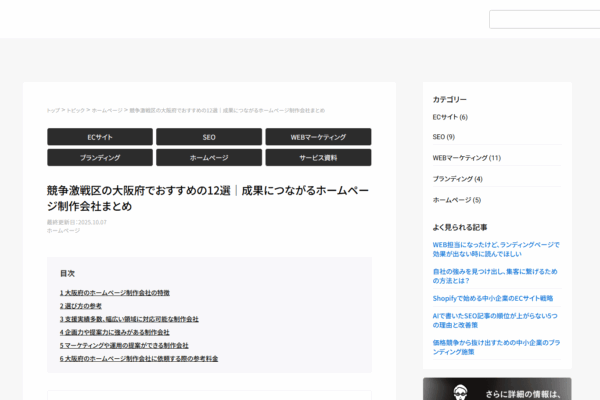Open sidebar category WEBマーケティング (11)
Viewport: 600px width, 400px height.
[x=466, y=158]
